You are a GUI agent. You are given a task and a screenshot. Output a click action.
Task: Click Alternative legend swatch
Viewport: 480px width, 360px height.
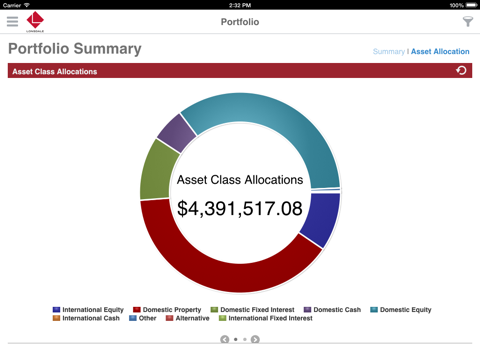tap(170, 318)
